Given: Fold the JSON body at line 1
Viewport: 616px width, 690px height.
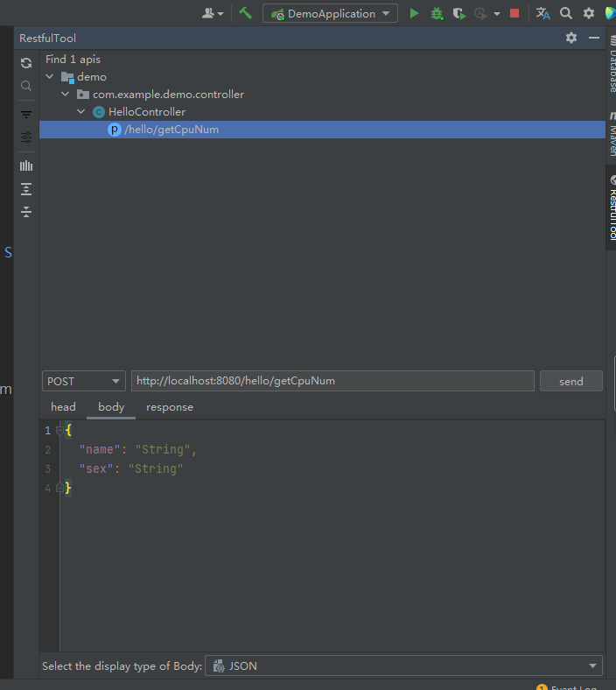Looking at the screenshot, I should click(59, 431).
